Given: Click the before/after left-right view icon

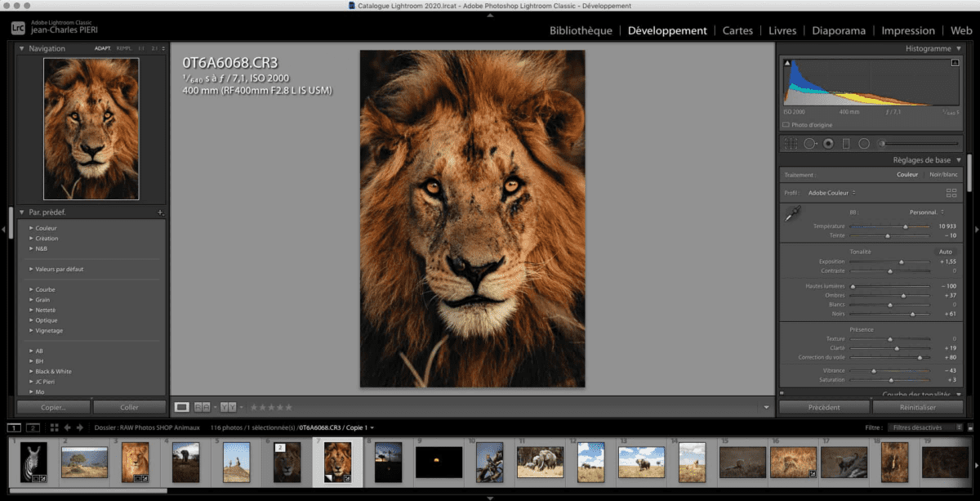Looking at the screenshot, I should coord(202,406).
